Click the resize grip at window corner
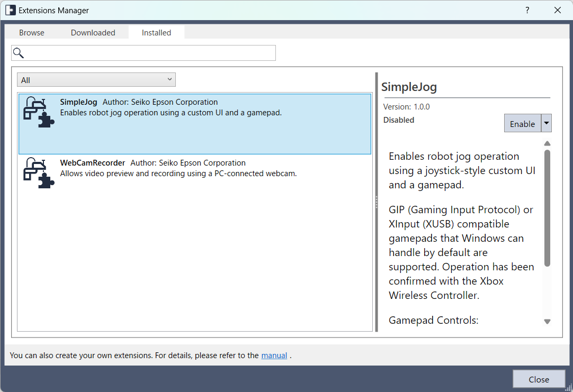The height and width of the screenshot is (392, 573). click(568, 388)
